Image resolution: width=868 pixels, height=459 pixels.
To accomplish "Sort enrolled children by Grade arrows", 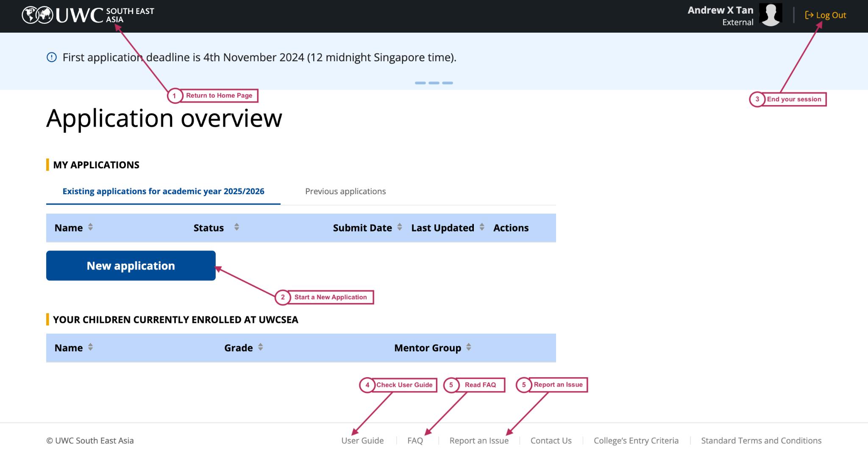I will [260, 347].
